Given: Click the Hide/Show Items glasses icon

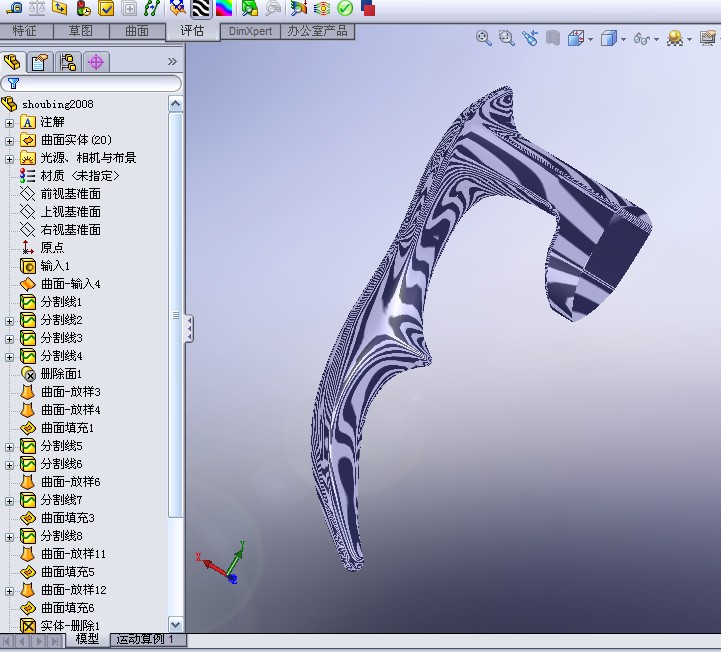Looking at the screenshot, I should (x=641, y=39).
